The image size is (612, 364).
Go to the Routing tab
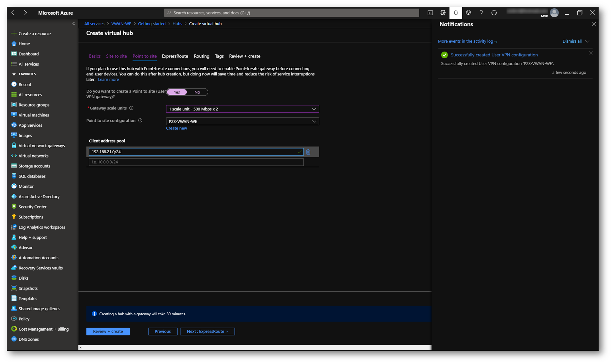tap(201, 56)
